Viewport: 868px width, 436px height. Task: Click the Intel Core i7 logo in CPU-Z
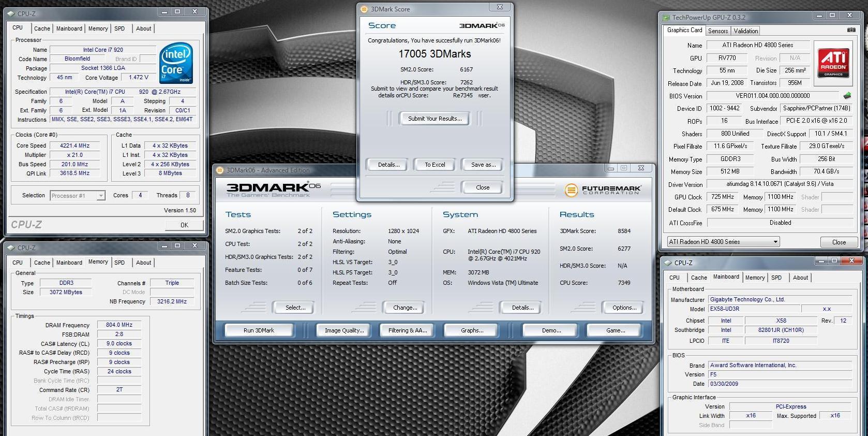click(176, 63)
